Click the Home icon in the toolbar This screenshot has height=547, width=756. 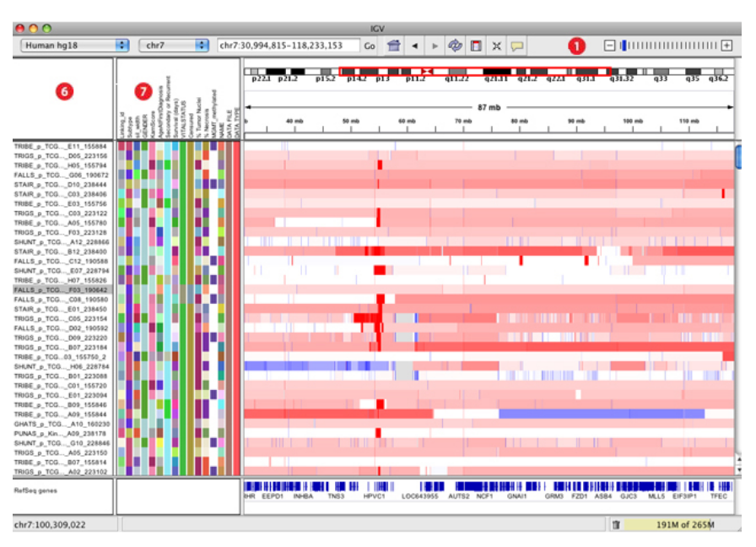click(393, 46)
